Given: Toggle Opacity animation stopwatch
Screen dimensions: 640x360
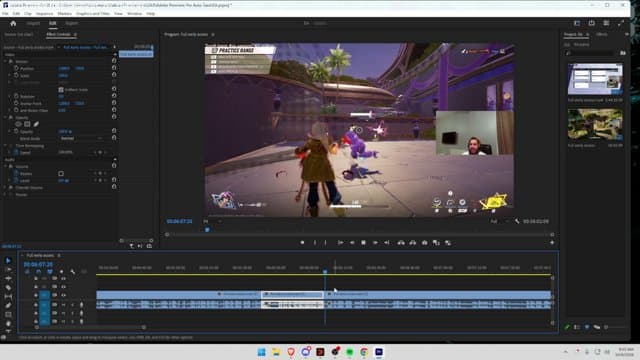Looking at the screenshot, I should tap(16, 131).
